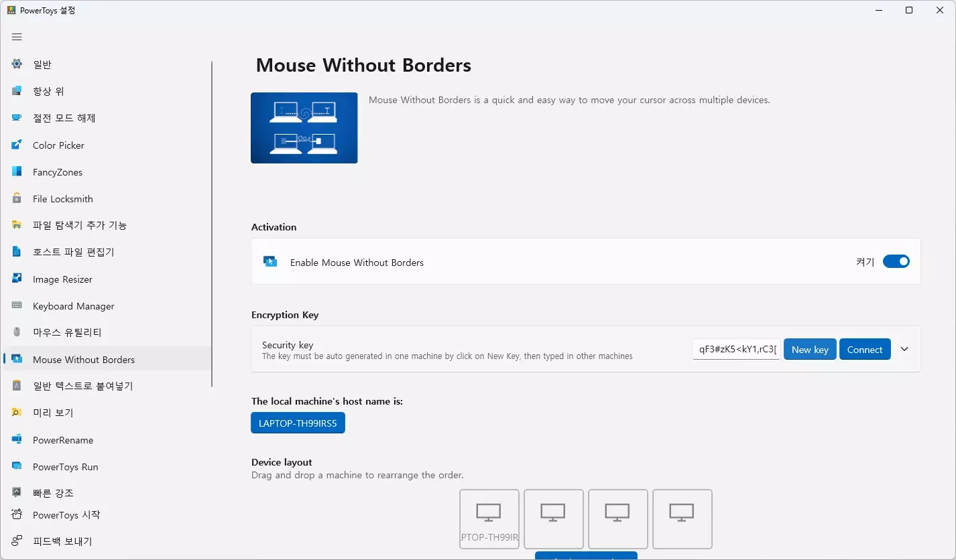
Task: Select the second device layout slot
Action: [554, 519]
